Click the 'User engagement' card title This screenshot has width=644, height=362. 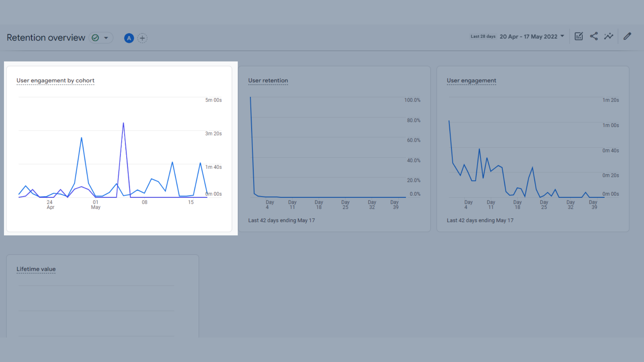[471, 80]
